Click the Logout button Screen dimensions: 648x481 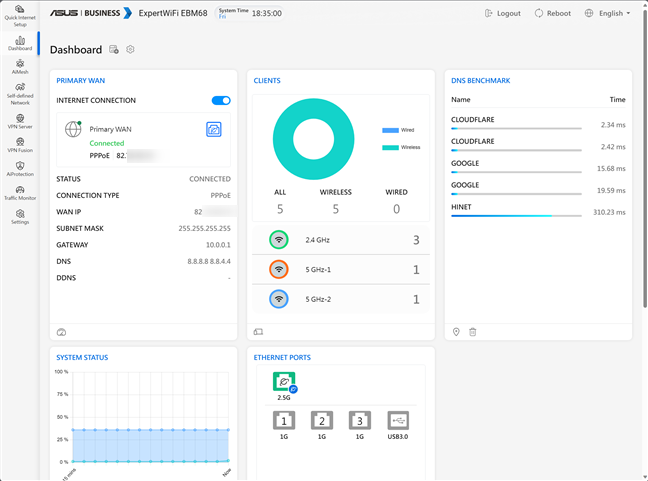[x=503, y=13]
